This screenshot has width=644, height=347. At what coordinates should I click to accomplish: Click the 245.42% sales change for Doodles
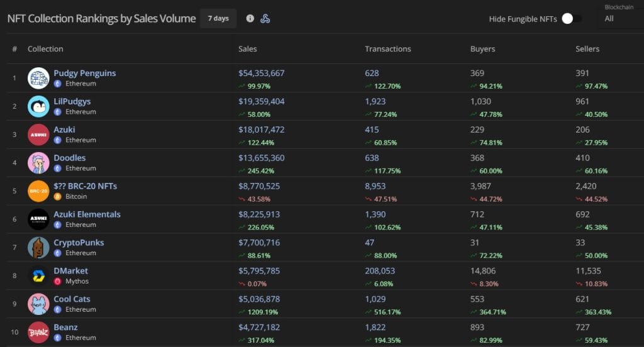point(261,171)
